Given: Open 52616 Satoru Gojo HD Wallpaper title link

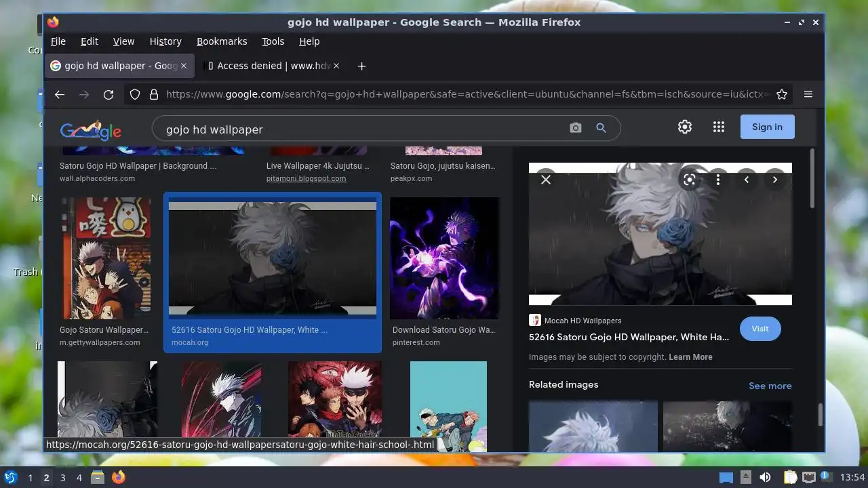Looking at the screenshot, I should click(x=629, y=337).
